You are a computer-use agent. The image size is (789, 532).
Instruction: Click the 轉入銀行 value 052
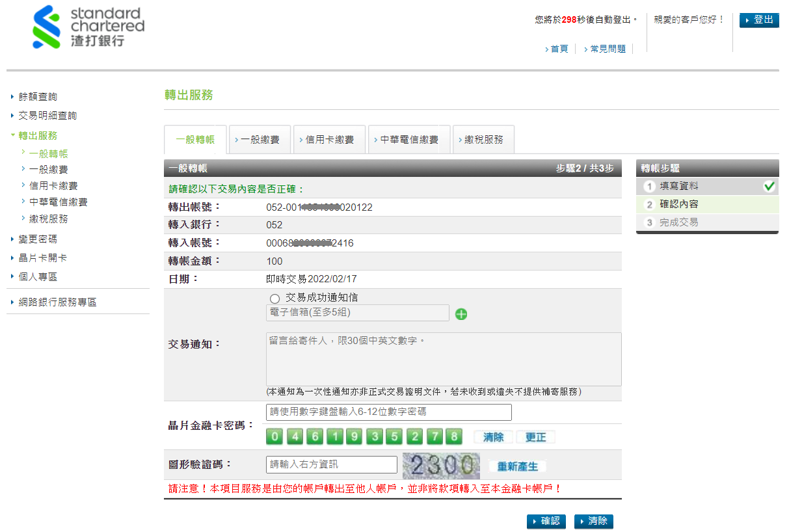pyautogui.click(x=274, y=224)
